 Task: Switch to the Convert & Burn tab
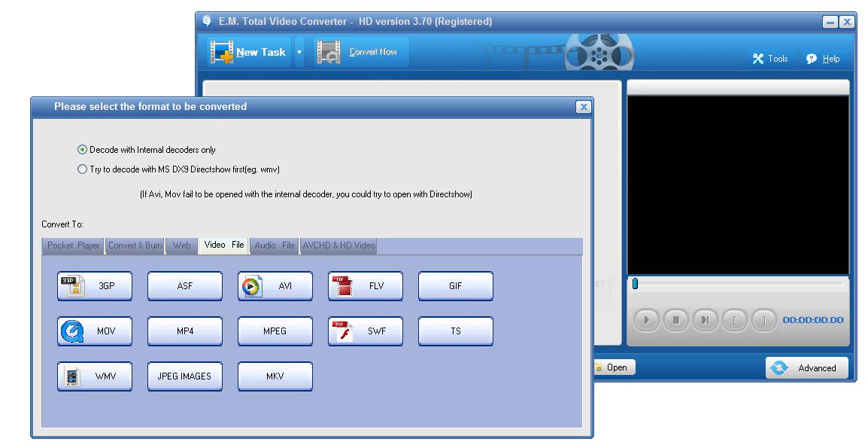[135, 245]
